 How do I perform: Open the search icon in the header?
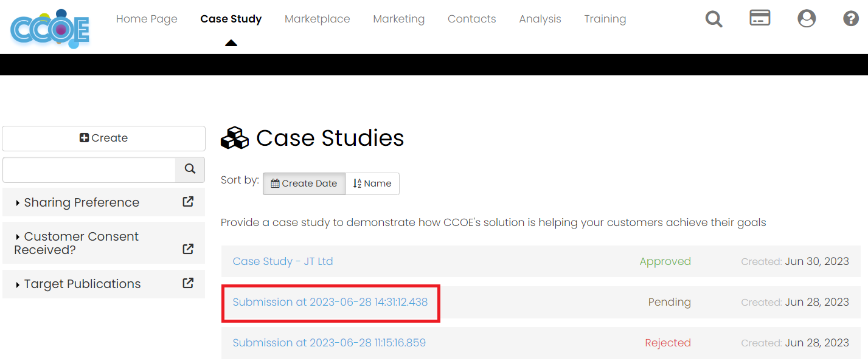(713, 19)
